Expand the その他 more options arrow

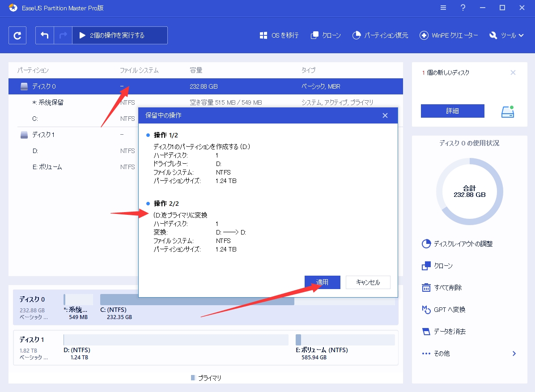click(514, 354)
